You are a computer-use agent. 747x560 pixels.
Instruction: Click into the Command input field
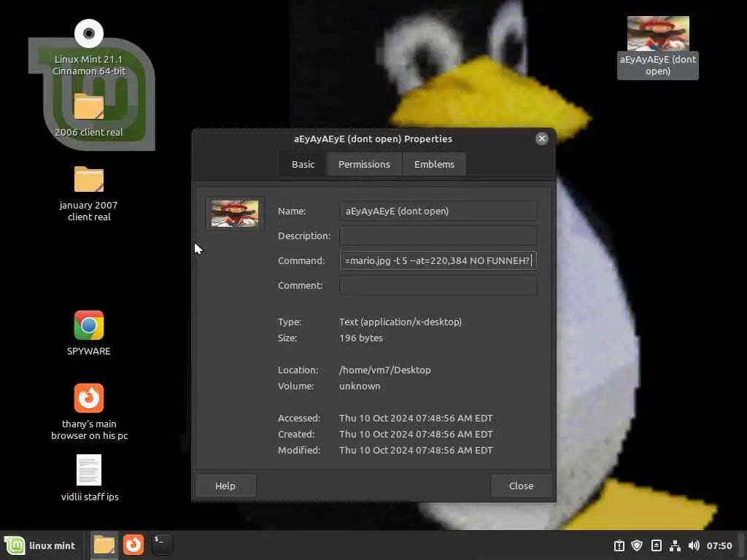pyautogui.click(x=438, y=260)
